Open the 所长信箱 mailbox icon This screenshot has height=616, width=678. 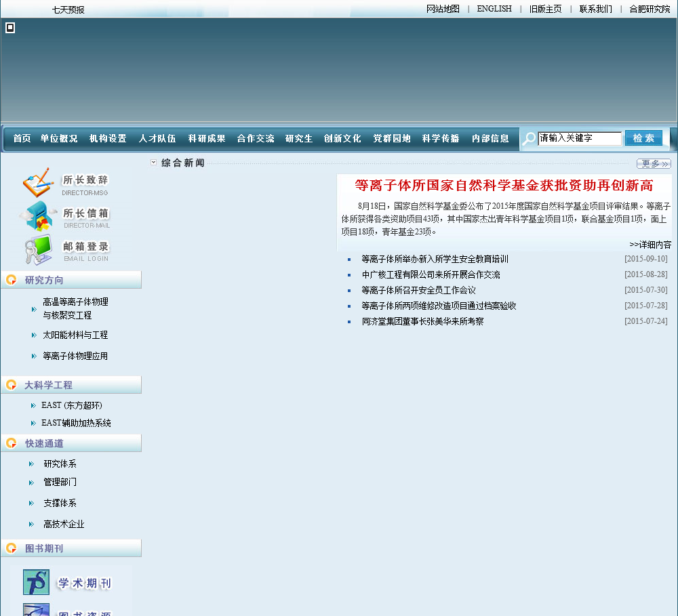pos(37,215)
